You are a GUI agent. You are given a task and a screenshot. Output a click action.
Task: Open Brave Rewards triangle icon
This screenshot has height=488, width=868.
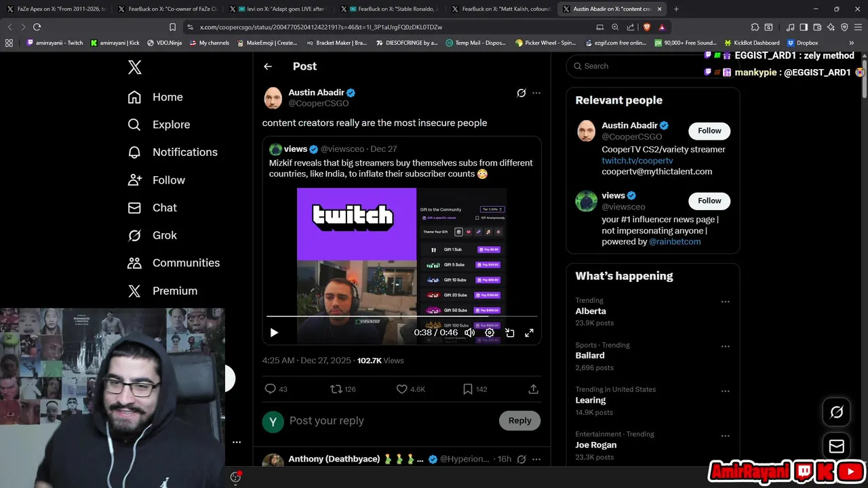(662, 27)
